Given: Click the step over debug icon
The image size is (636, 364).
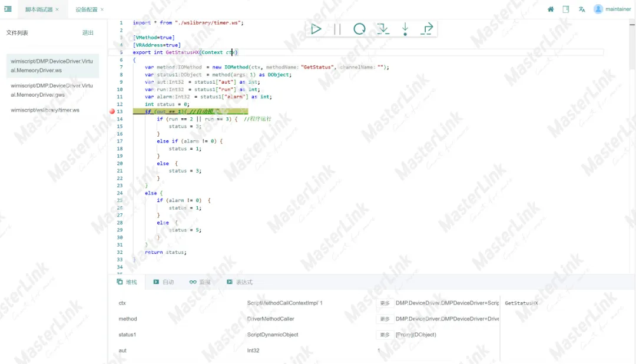Looking at the screenshot, I should tap(383, 29).
